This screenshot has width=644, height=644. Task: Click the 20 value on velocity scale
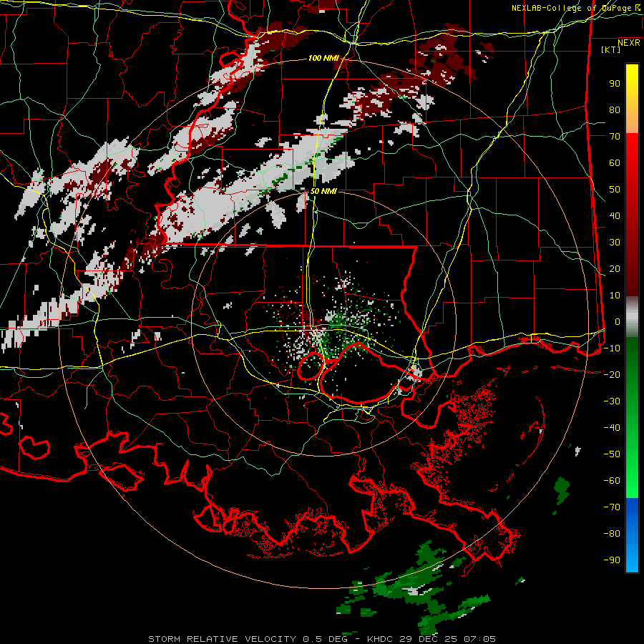pos(615,269)
